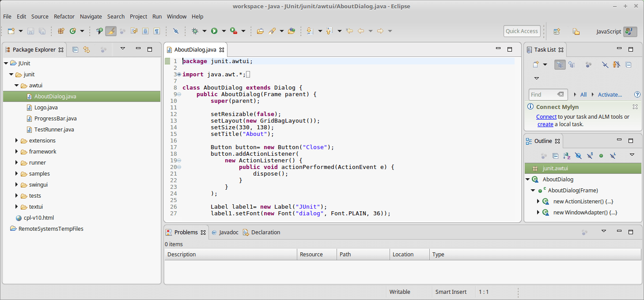Toggle Mark Occurrences highlighting in the toolbar
The image size is (644, 300).
tap(111, 31)
